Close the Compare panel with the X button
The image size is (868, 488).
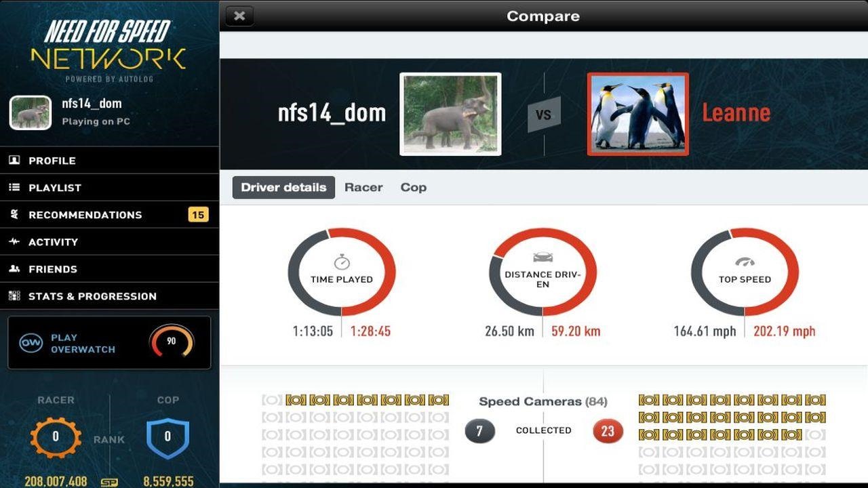239,16
